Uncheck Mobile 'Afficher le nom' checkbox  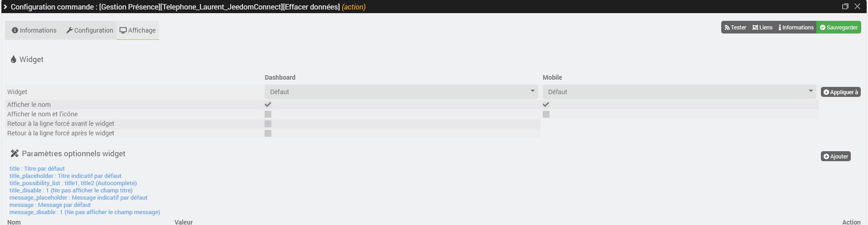point(546,105)
